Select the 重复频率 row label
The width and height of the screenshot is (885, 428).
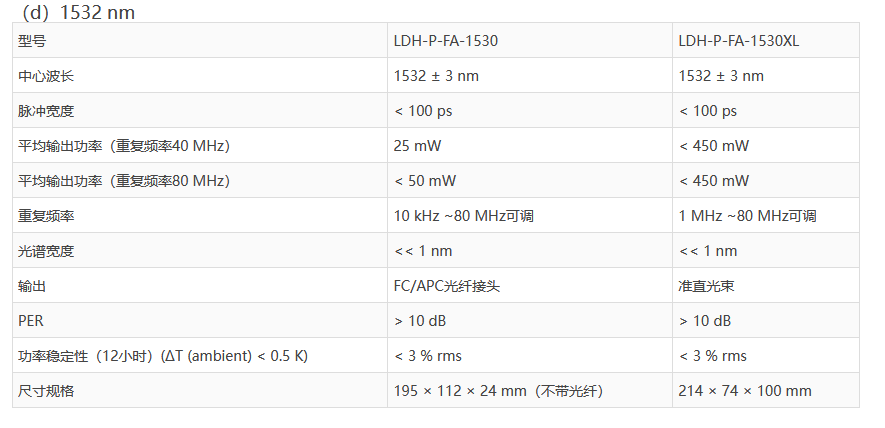click(x=46, y=216)
